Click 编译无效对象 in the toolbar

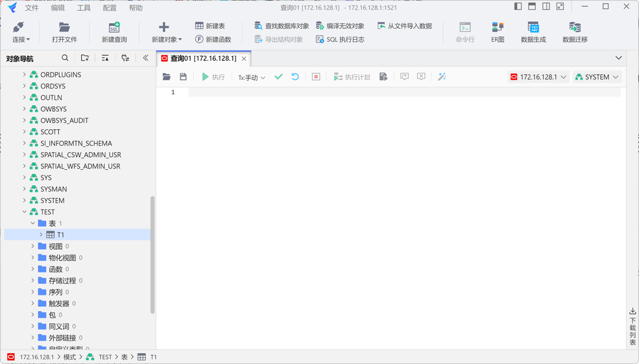[340, 26]
